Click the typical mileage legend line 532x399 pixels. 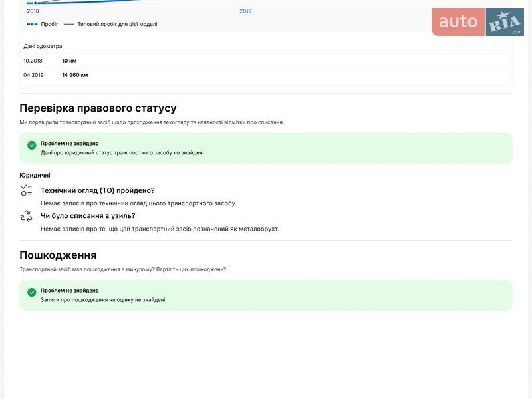(x=69, y=24)
